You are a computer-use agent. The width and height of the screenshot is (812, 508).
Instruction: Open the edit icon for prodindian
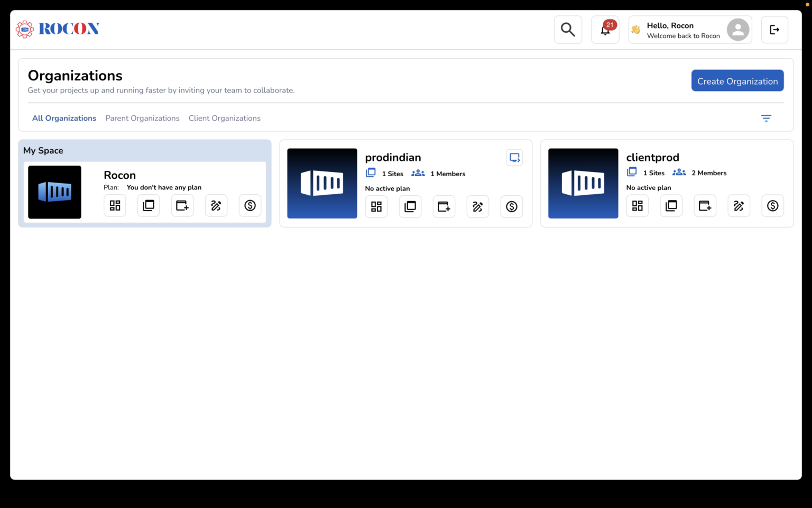pyautogui.click(x=477, y=206)
